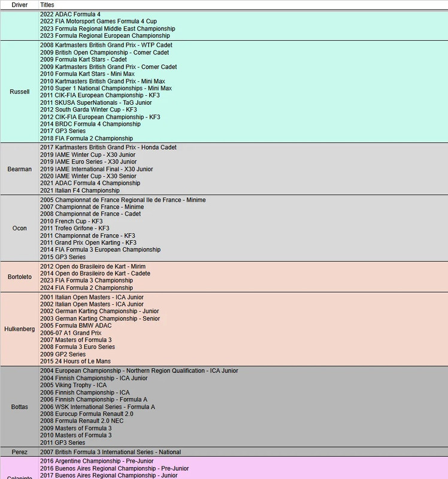The height and width of the screenshot is (479, 448).
Task: Select the Bortoleto driver cell
Action: [x=19, y=277]
